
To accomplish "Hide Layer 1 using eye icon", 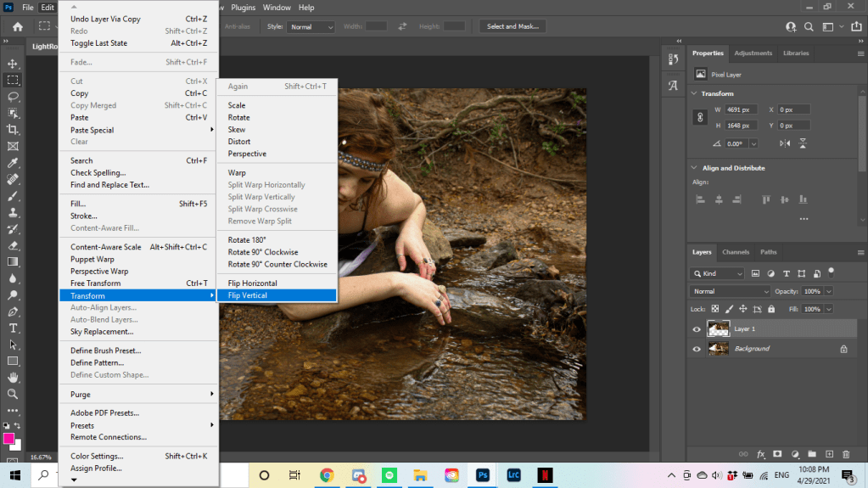I will pyautogui.click(x=697, y=329).
